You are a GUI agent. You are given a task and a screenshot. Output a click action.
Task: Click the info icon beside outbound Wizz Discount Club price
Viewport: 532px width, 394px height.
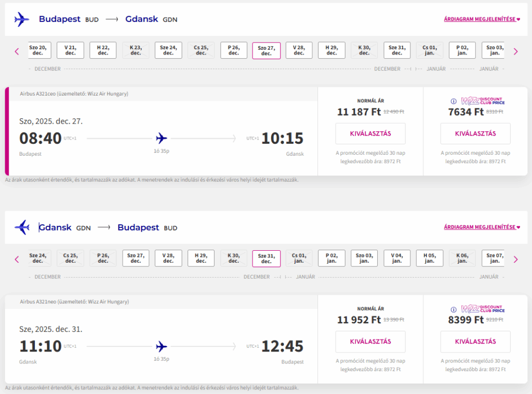(x=454, y=101)
